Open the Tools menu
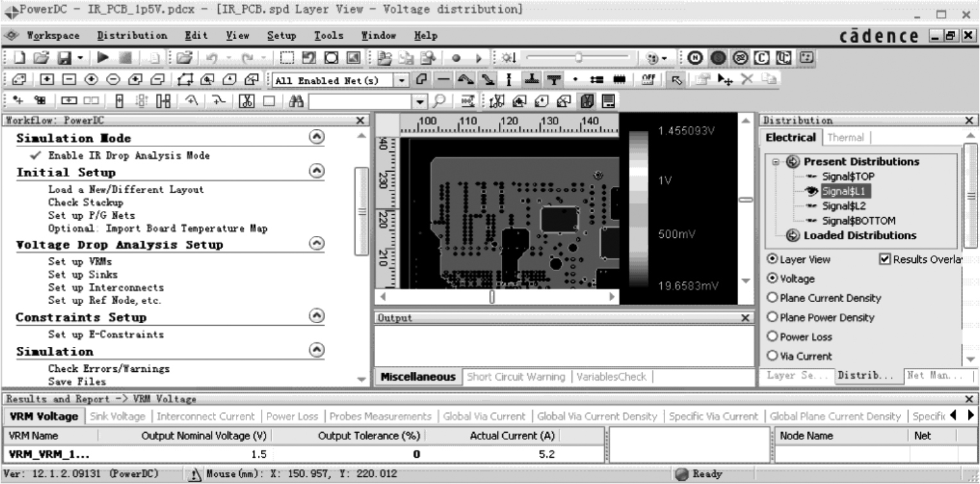The height and width of the screenshot is (484, 980). [x=328, y=36]
